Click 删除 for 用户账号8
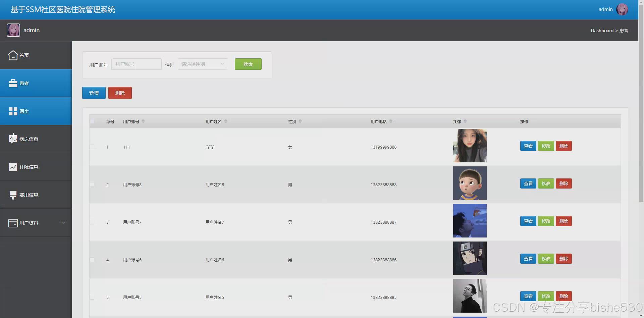 (564, 183)
